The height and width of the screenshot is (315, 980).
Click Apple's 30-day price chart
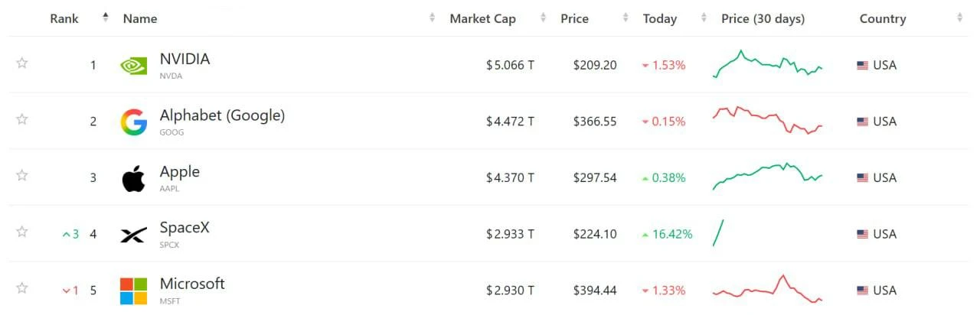click(x=767, y=177)
